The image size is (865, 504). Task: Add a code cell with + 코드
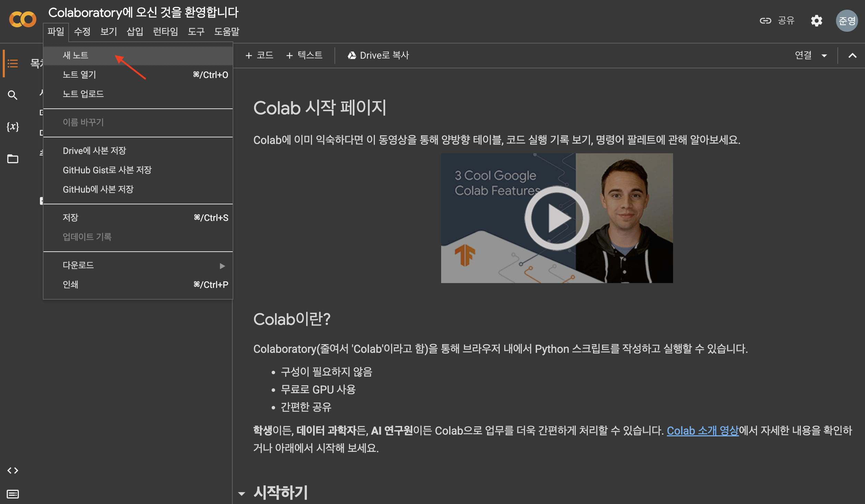click(x=259, y=55)
